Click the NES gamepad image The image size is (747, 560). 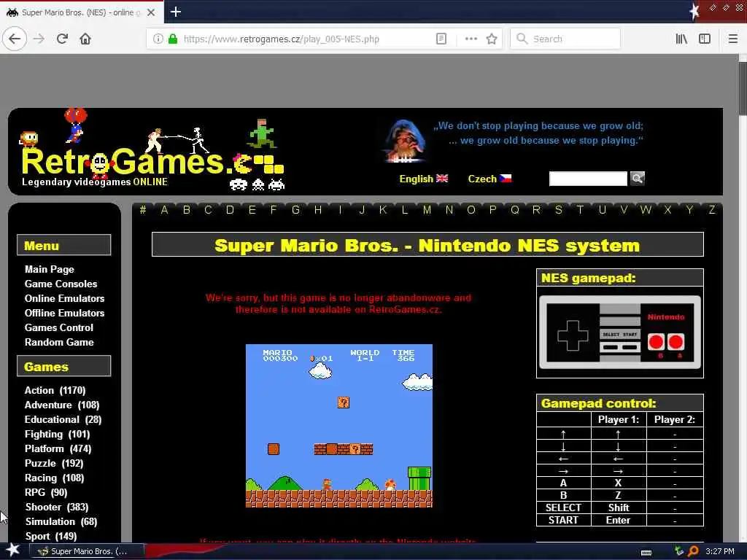(x=620, y=332)
